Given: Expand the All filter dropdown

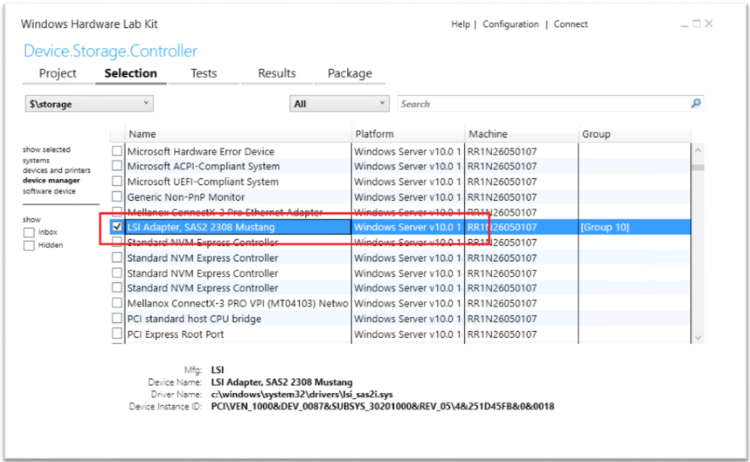Looking at the screenshot, I should pyautogui.click(x=339, y=103).
